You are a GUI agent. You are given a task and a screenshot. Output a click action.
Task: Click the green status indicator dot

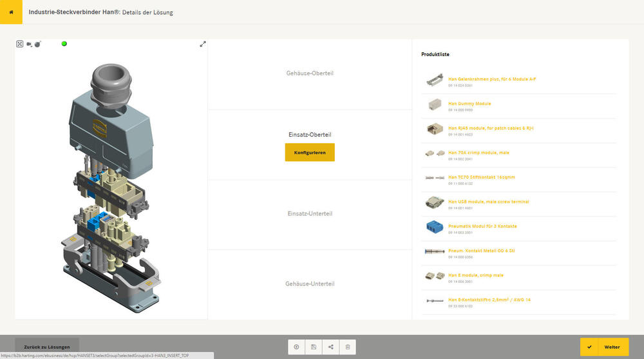click(64, 43)
